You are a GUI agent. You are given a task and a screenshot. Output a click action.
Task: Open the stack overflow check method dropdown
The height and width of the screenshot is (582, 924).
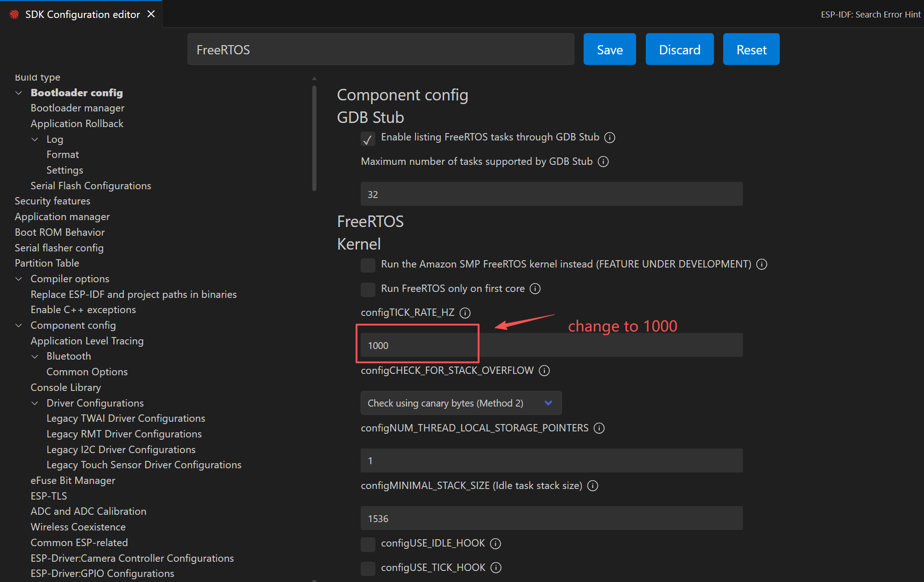click(461, 403)
